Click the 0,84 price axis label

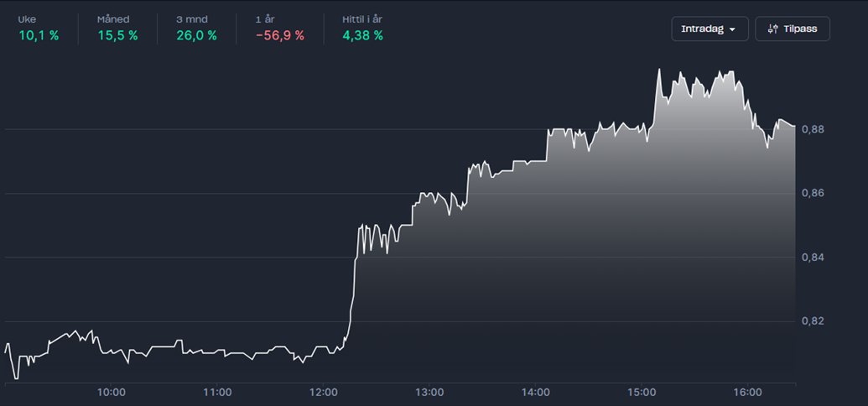click(x=813, y=258)
